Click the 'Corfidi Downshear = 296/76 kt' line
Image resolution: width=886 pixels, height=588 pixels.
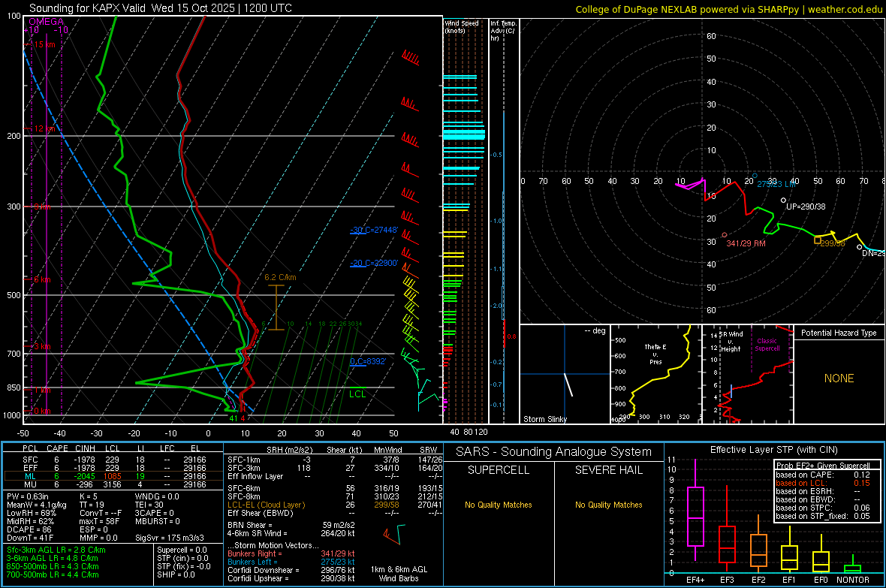tap(291, 571)
